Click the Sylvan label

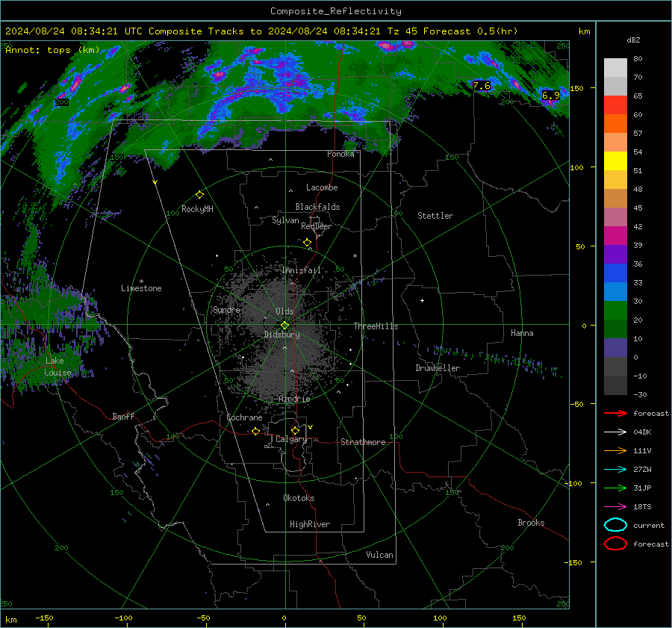click(x=285, y=220)
